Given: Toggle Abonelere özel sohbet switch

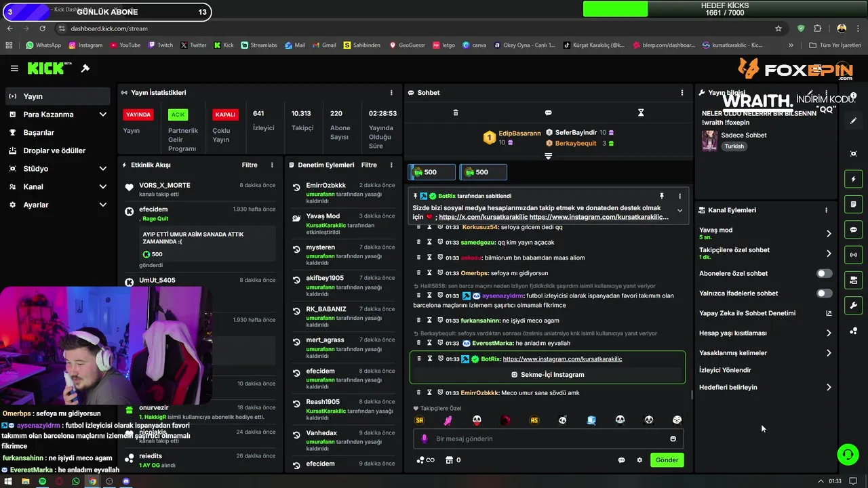Looking at the screenshot, I should (824, 274).
